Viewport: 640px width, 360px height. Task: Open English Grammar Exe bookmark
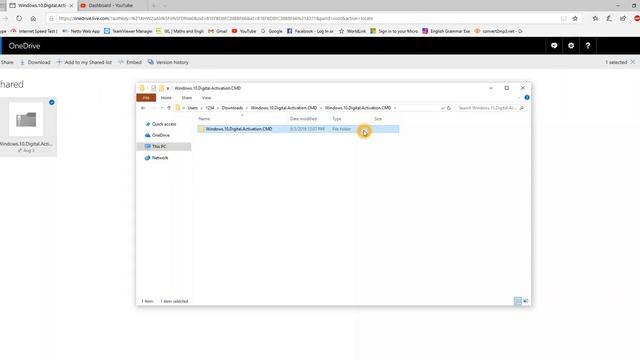point(446,31)
